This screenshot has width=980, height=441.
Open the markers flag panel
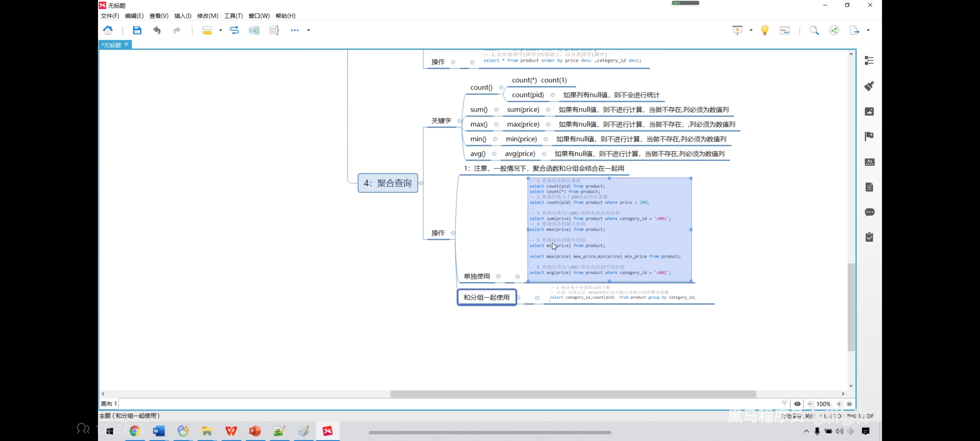point(869,136)
